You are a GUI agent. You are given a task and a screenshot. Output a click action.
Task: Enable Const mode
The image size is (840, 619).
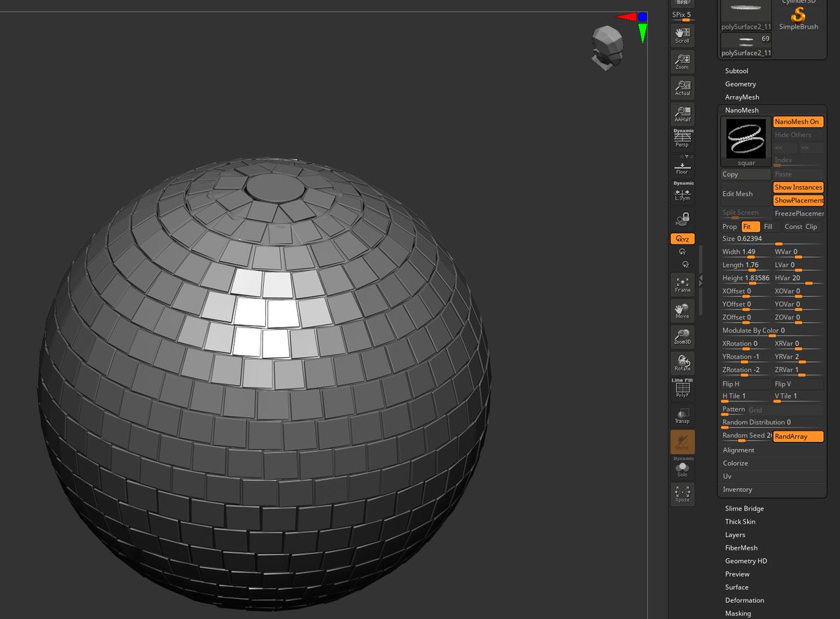pos(793,227)
